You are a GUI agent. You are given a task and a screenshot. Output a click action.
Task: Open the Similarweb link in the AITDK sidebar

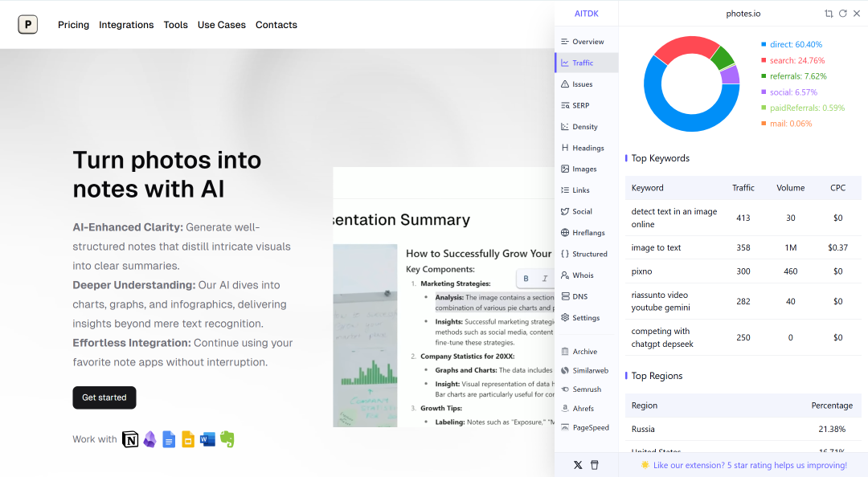point(586,370)
